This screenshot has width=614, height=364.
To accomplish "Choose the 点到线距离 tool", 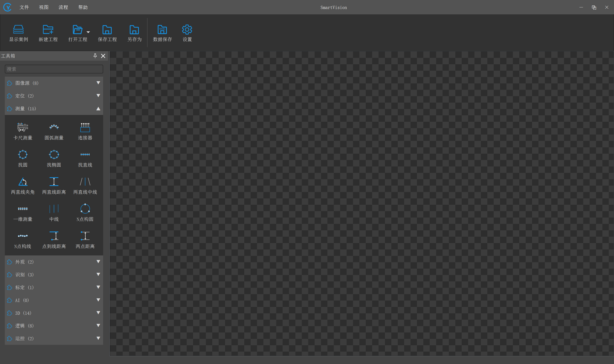I will point(54,240).
